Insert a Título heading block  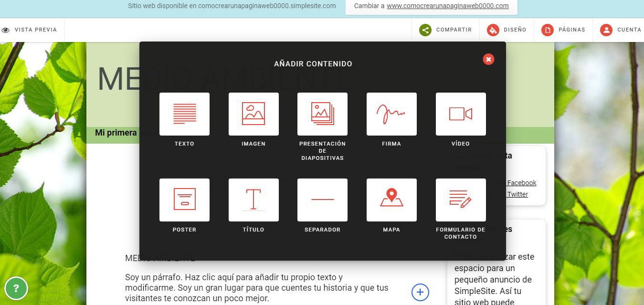pos(253,200)
